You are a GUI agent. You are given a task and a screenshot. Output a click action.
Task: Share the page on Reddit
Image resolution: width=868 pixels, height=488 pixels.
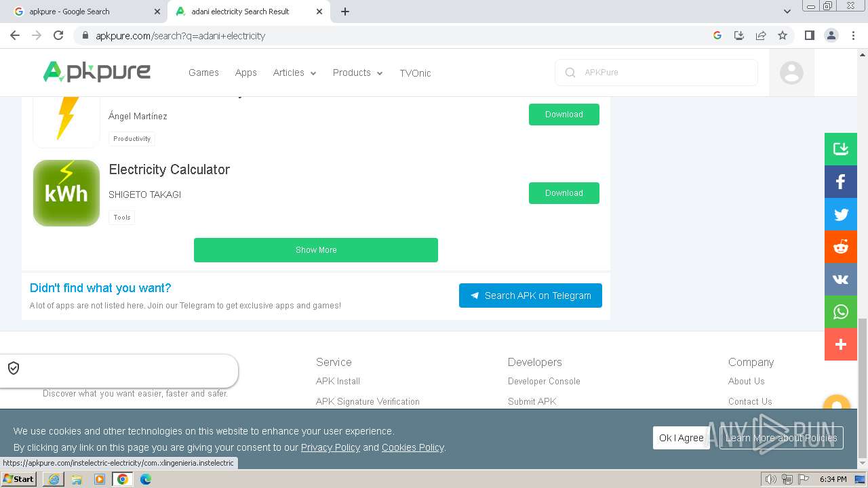[841, 247]
